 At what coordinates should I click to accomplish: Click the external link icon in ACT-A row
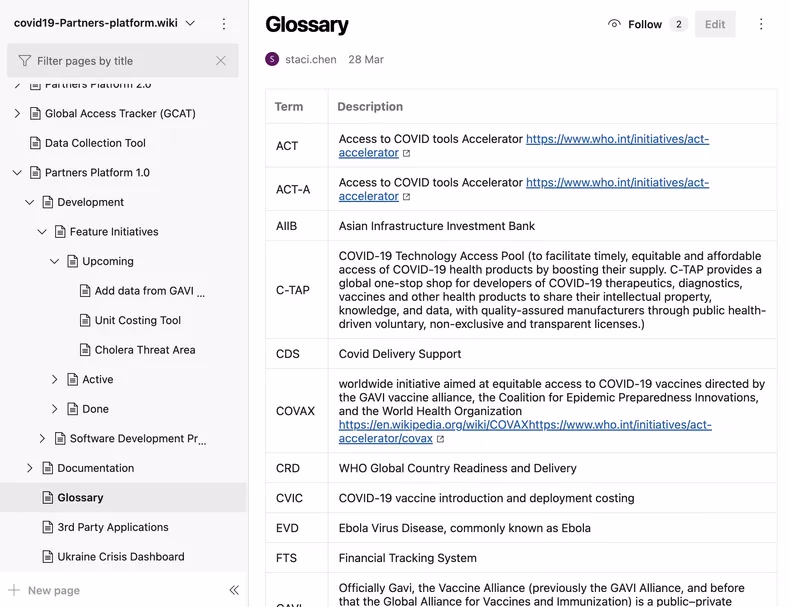coord(406,197)
